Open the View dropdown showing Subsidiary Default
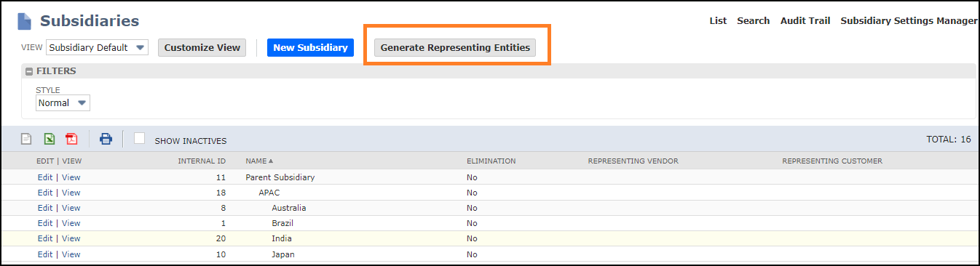The height and width of the screenshot is (266, 980). [x=97, y=48]
